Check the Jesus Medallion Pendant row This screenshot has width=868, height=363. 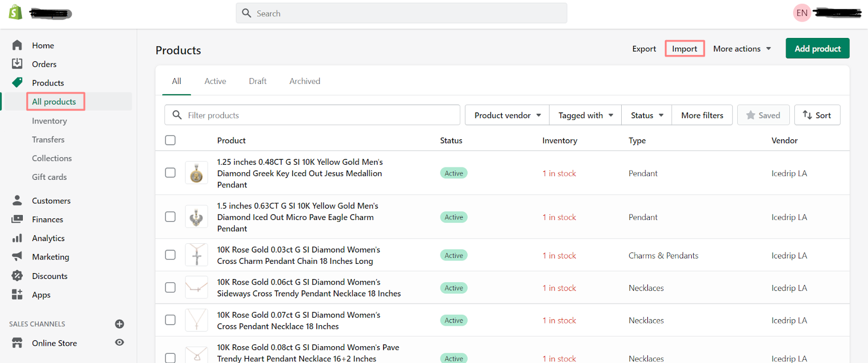170,173
